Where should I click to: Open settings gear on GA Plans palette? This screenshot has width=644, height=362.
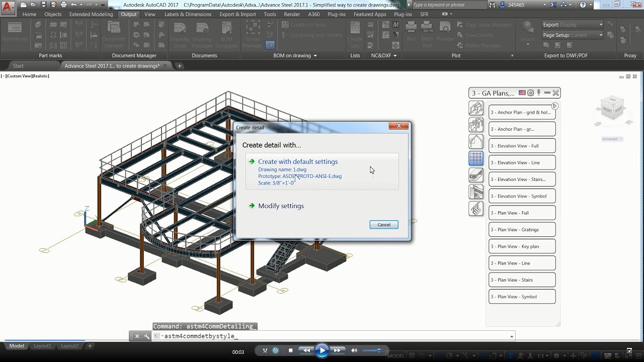click(531, 93)
